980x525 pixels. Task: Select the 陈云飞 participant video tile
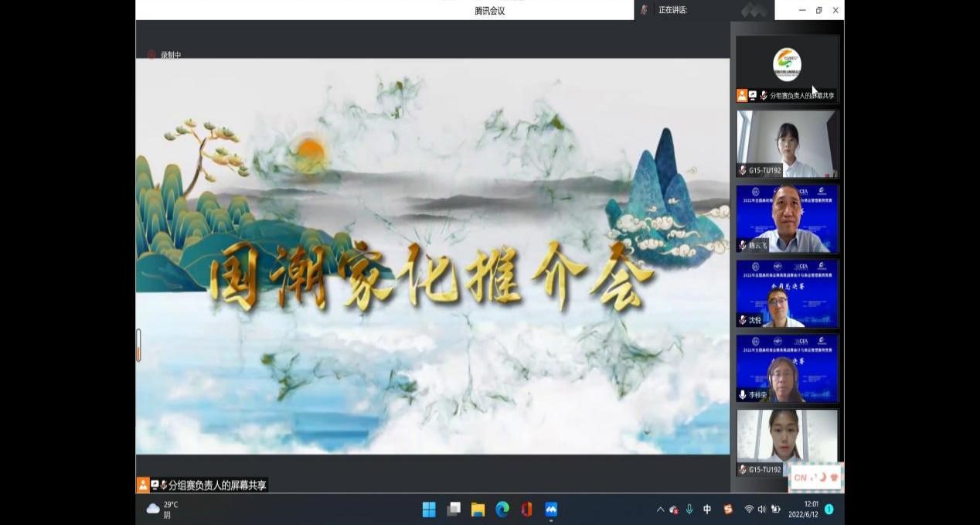click(x=787, y=219)
